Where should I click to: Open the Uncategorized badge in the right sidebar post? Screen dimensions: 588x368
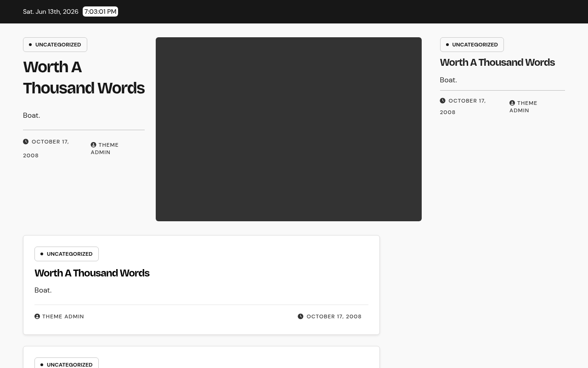[472, 45]
